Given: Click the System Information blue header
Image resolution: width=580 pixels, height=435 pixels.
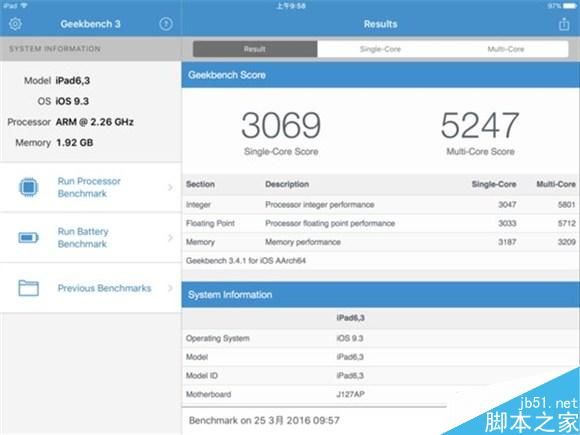Looking at the screenshot, I should tap(381, 294).
